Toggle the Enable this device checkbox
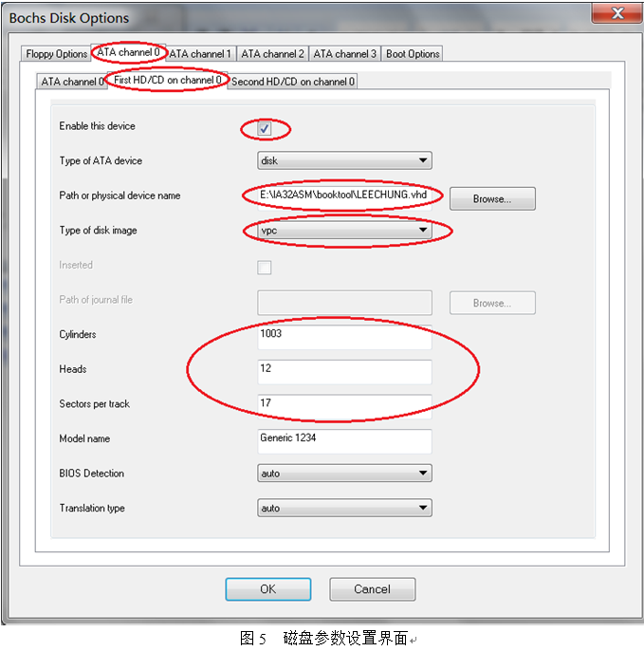This screenshot has height=651, width=644. 264,129
